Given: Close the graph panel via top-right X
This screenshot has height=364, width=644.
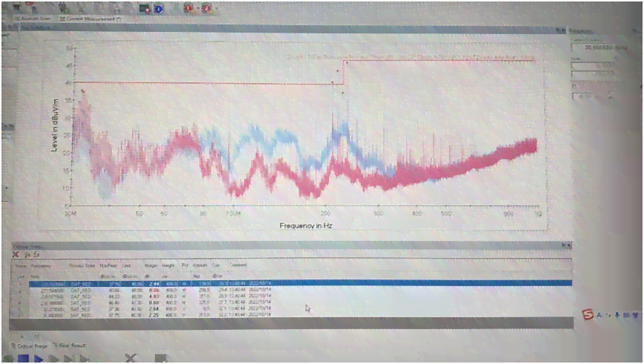Looking at the screenshot, I should click(562, 30).
